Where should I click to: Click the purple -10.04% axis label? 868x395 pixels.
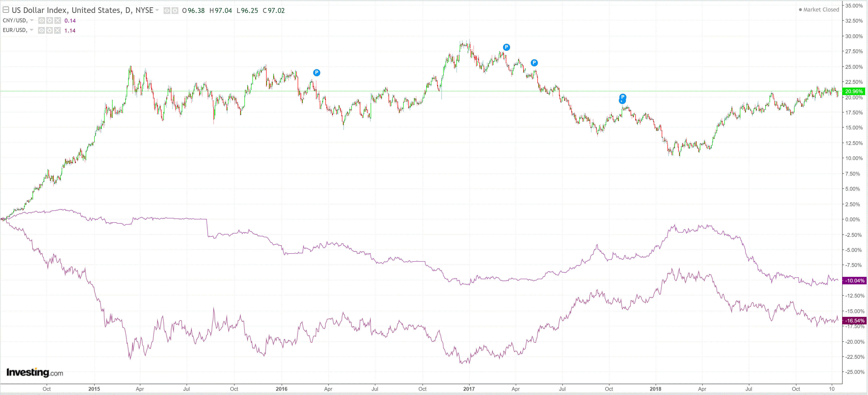pyautogui.click(x=854, y=281)
